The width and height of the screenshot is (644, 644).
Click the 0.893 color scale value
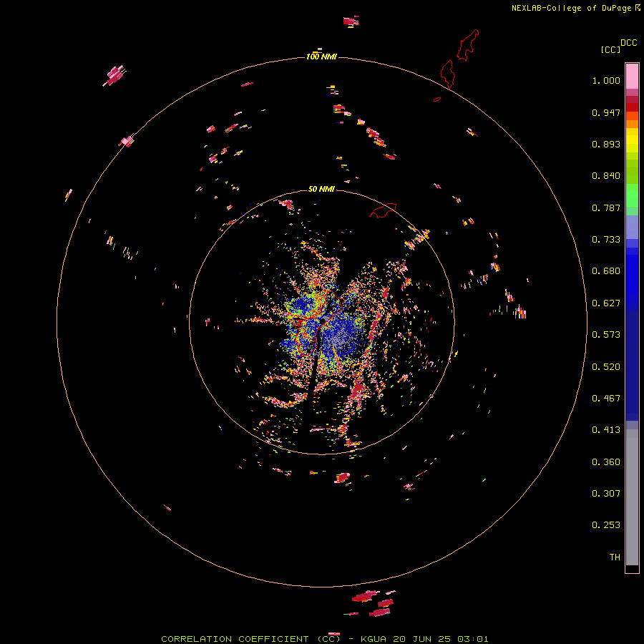tap(606, 144)
